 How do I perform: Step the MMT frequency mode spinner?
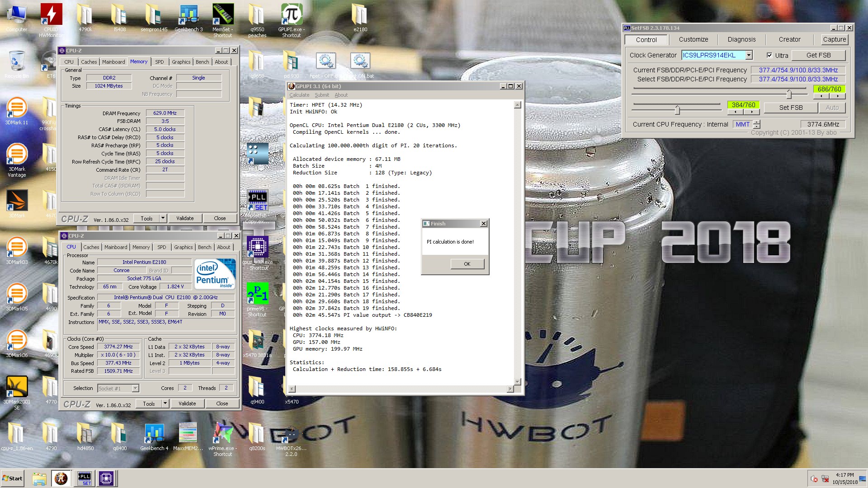tap(757, 124)
